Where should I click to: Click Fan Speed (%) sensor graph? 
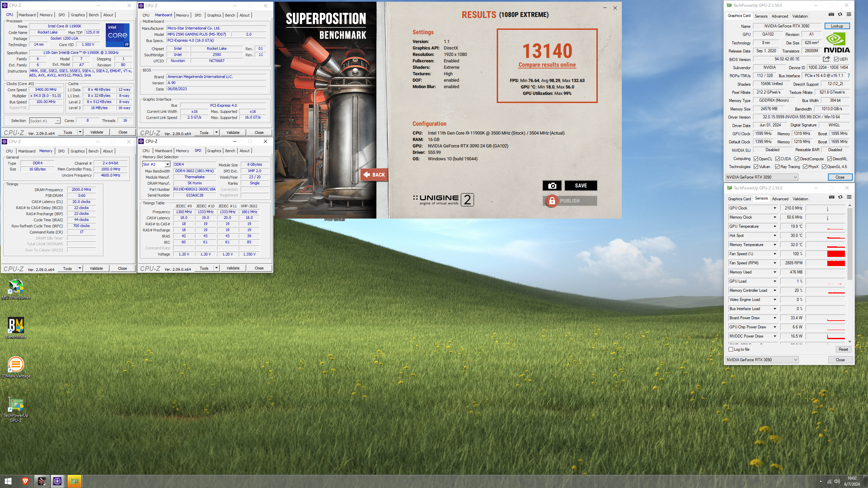click(825, 254)
